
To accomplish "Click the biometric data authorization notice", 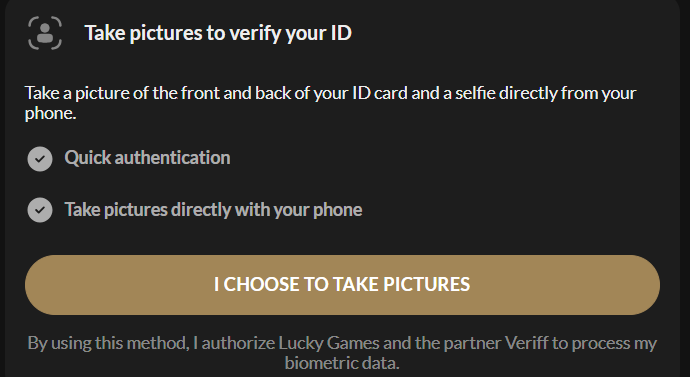I will (342, 353).
